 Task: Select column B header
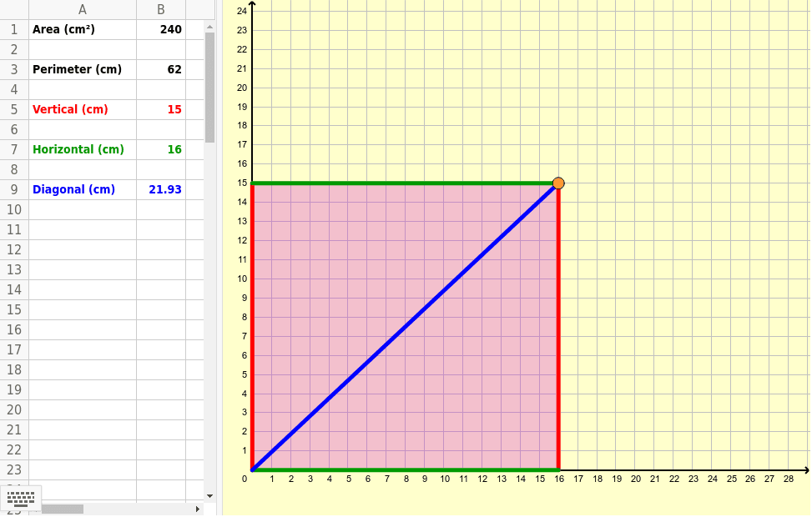coord(161,10)
